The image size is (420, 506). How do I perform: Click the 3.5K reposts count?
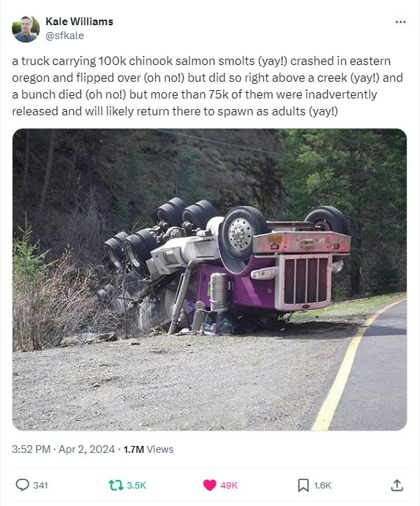pos(136,485)
